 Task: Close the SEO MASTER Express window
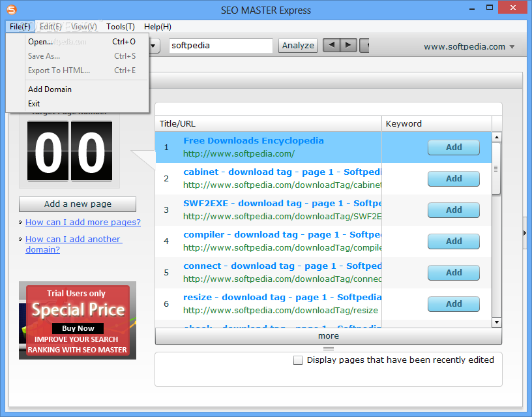(512, 7)
